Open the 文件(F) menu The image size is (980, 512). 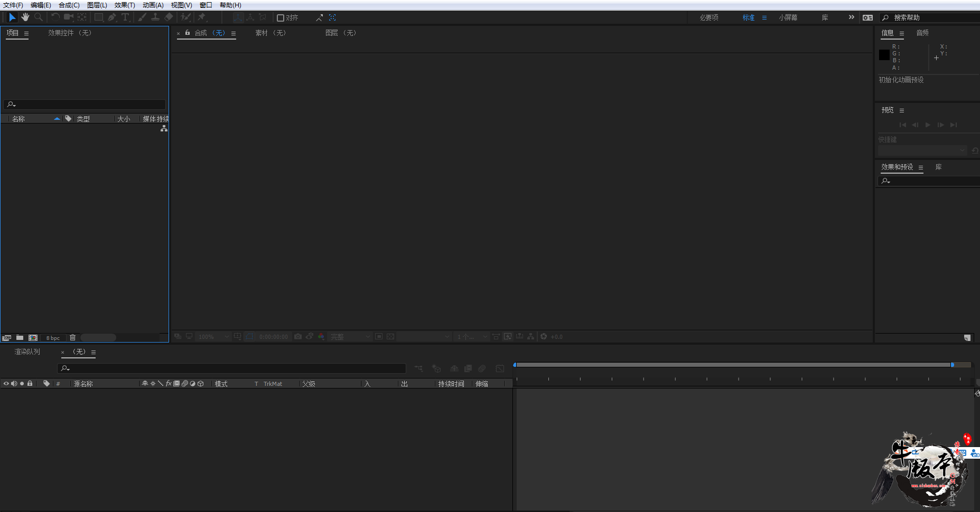point(13,5)
